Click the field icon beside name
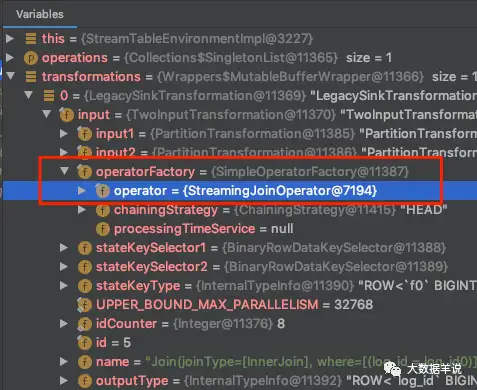477x390 pixels. pos(84,362)
